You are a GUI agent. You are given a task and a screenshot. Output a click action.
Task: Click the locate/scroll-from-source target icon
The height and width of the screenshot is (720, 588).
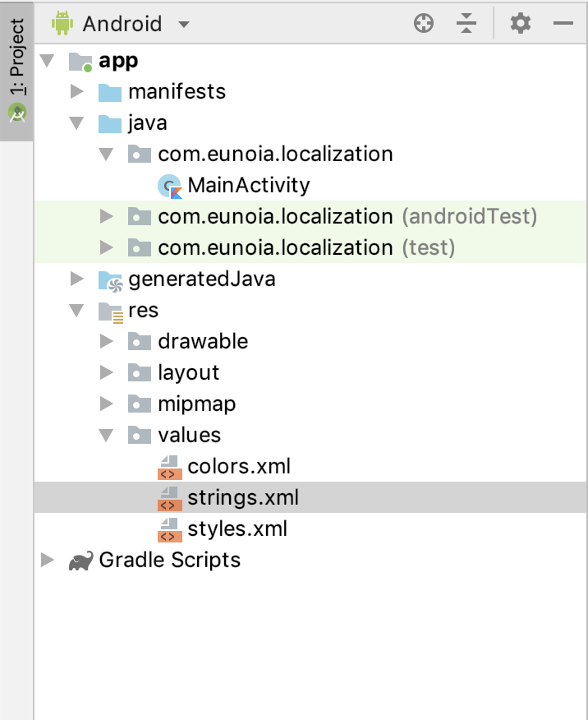[x=423, y=23]
